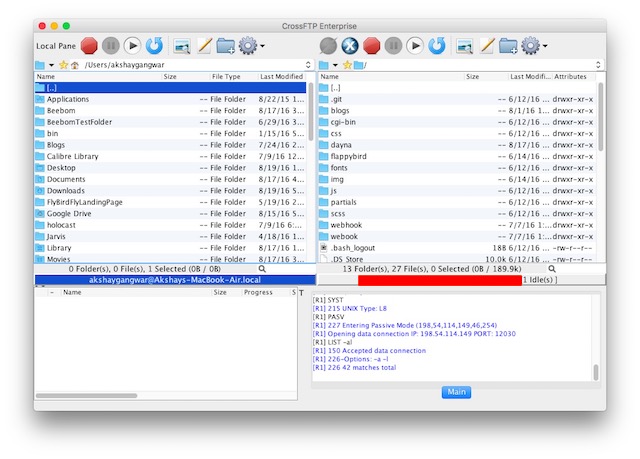Click the local pane red stop button
This screenshot has height=459, width=640.
coord(89,46)
